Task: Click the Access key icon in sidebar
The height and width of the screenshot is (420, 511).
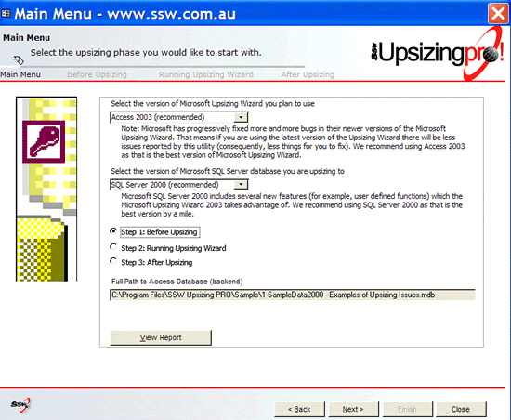Action: click(44, 141)
